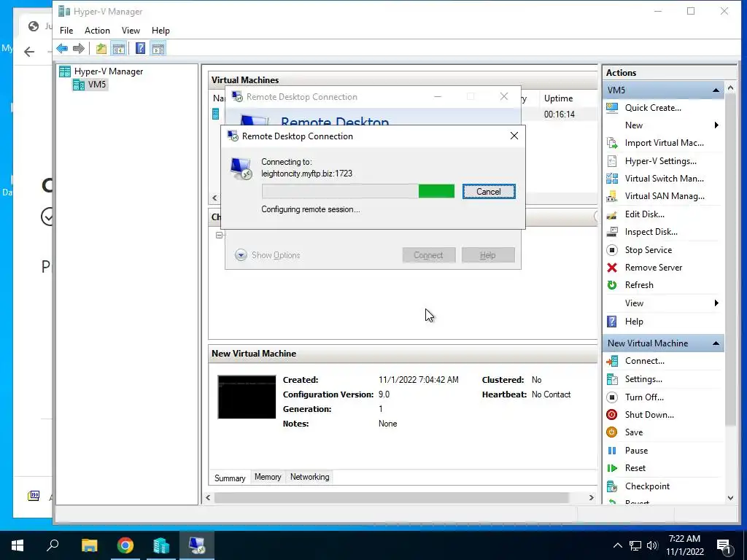Click the Hyper-V Manager taskbar icon
Screen dimensions: 747x560
tap(161, 545)
